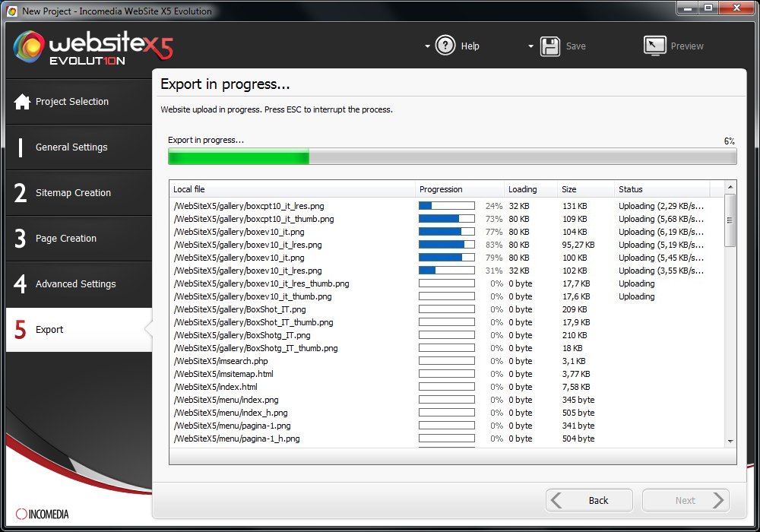Open the dropdown arrow beside Save
This screenshot has height=532, width=760.
(530, 46)
